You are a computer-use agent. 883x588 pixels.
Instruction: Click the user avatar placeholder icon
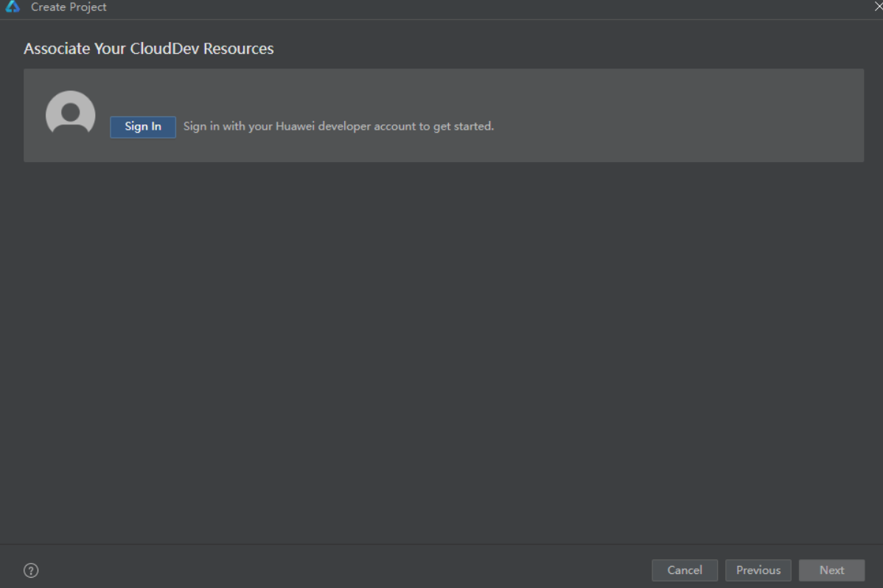[71, 113]
